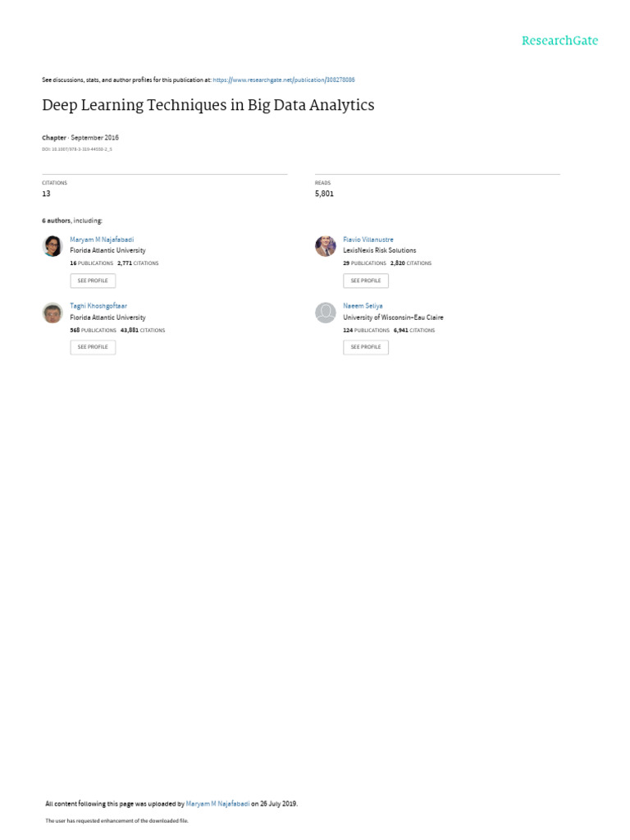This screenshot has width=630, height=840.
Task: Click the Deep Learning Techniques title
Action: point(208,105)
